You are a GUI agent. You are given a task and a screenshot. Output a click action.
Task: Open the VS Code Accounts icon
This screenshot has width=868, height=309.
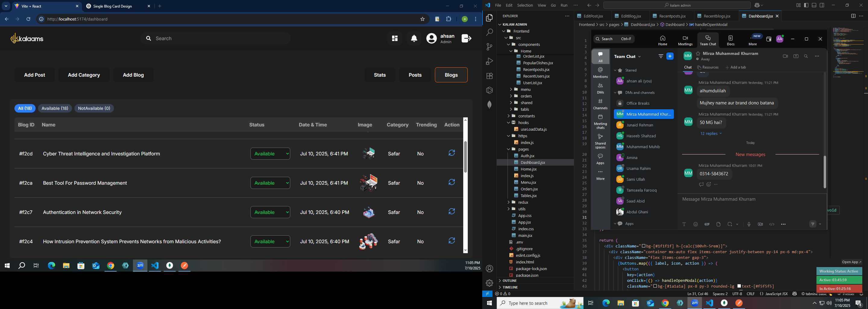click(489, 269)
